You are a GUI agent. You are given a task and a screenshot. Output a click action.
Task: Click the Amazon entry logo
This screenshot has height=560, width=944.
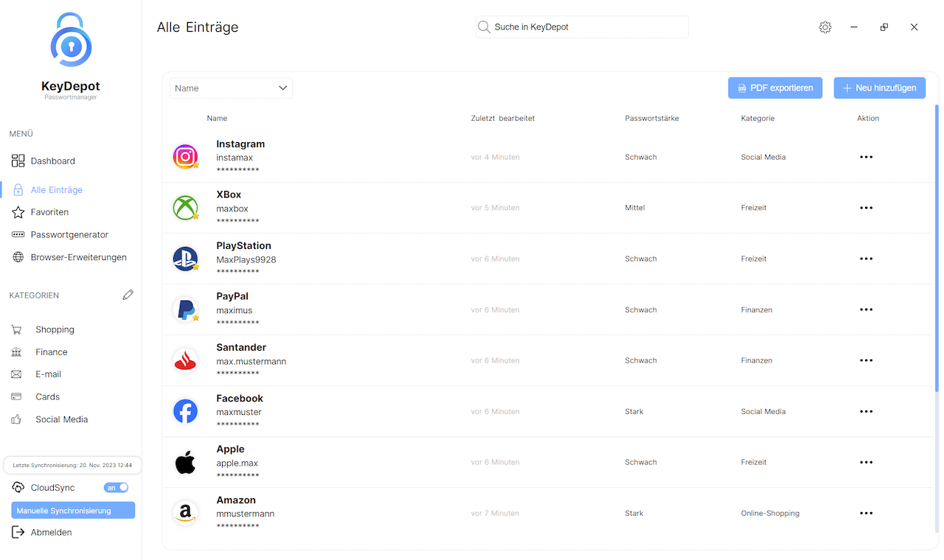pyautogui.click(x=185, y=513)
